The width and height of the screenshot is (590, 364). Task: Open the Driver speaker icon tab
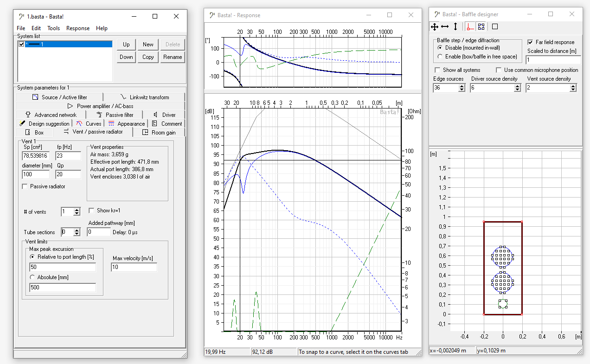coord(155,115)
